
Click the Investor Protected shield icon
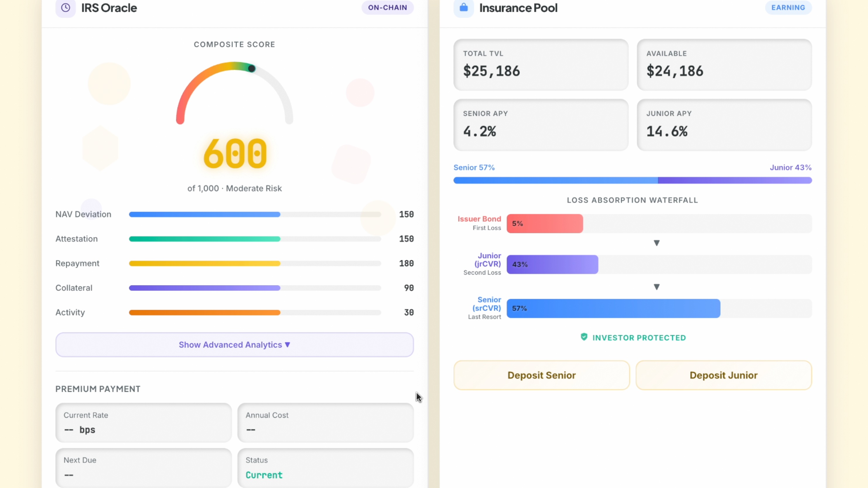tap(584, 337)
